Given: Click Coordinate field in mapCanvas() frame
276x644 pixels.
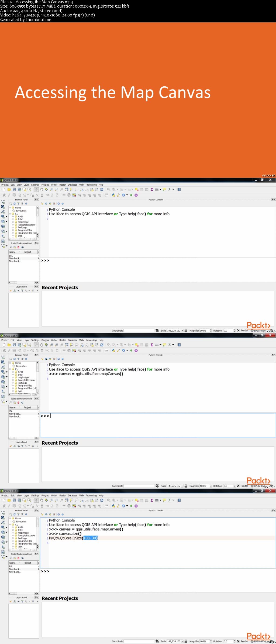Looking at the screenshot, I should [x=139, y=486].
